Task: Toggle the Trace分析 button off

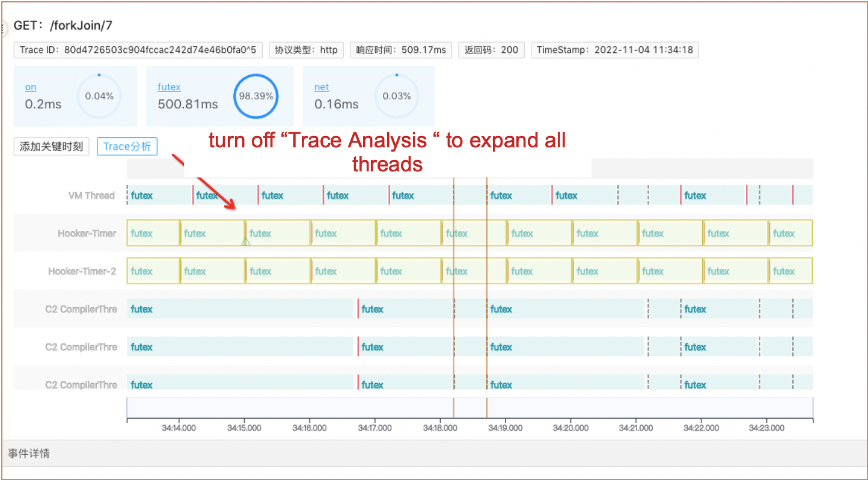Action: tap(127, 146)
